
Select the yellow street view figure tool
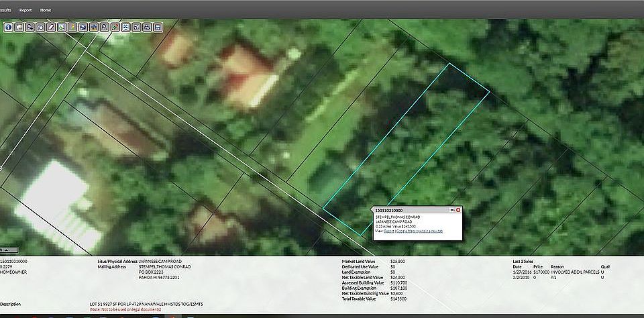(72, 28)
